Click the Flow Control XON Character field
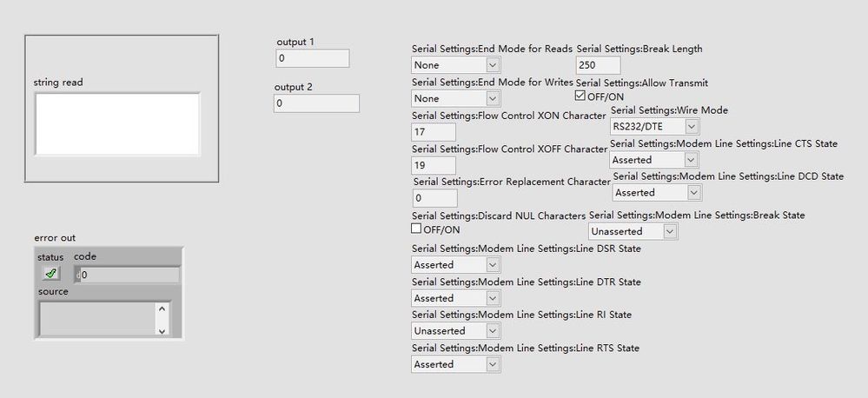Viewport: 868px width, 398px height. tap(434, 132)
